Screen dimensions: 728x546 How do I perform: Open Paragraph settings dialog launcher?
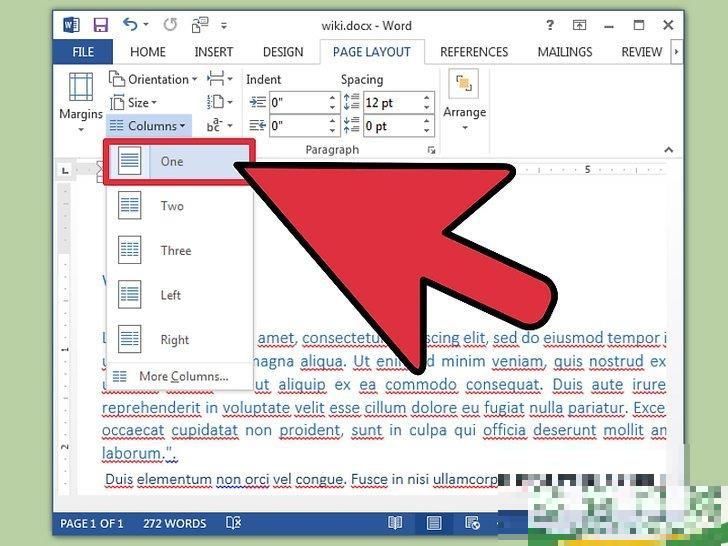coord(432,150)
